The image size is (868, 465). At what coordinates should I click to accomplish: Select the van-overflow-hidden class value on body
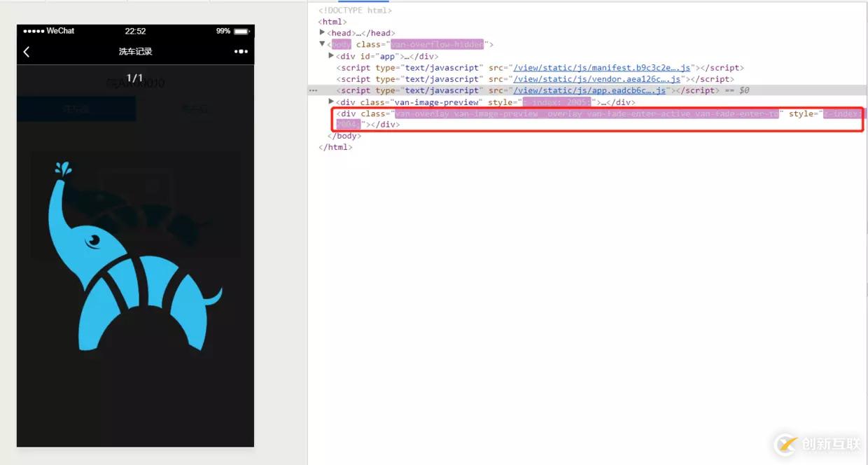[x=438, y=44]
